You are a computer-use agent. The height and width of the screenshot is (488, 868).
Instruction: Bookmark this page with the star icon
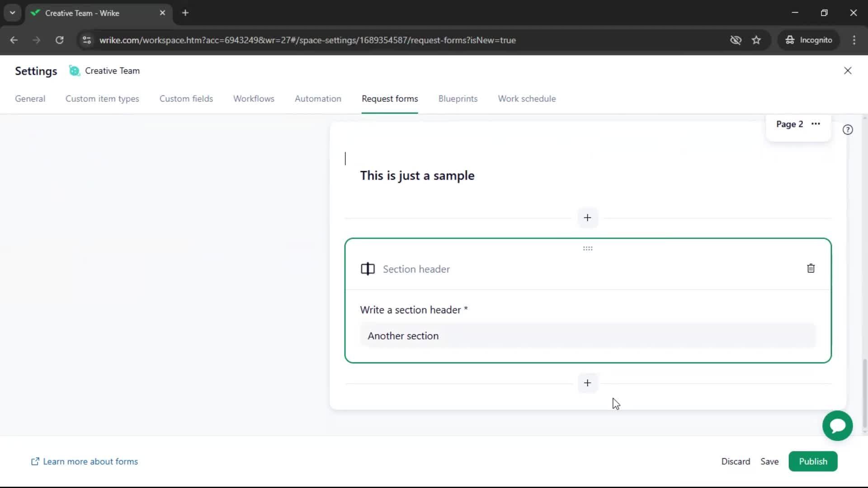[756, 40]
